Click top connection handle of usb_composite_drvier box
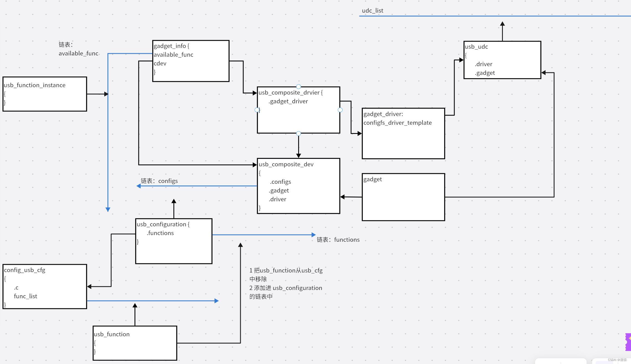631x364 pixels. pos(298,86)
